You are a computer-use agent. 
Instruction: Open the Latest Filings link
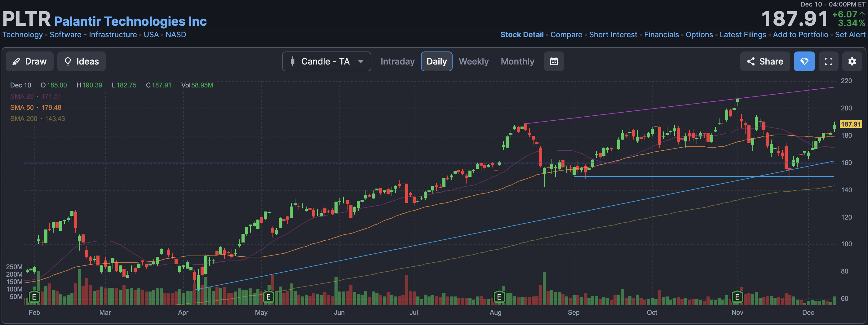(x=743, y=35)
